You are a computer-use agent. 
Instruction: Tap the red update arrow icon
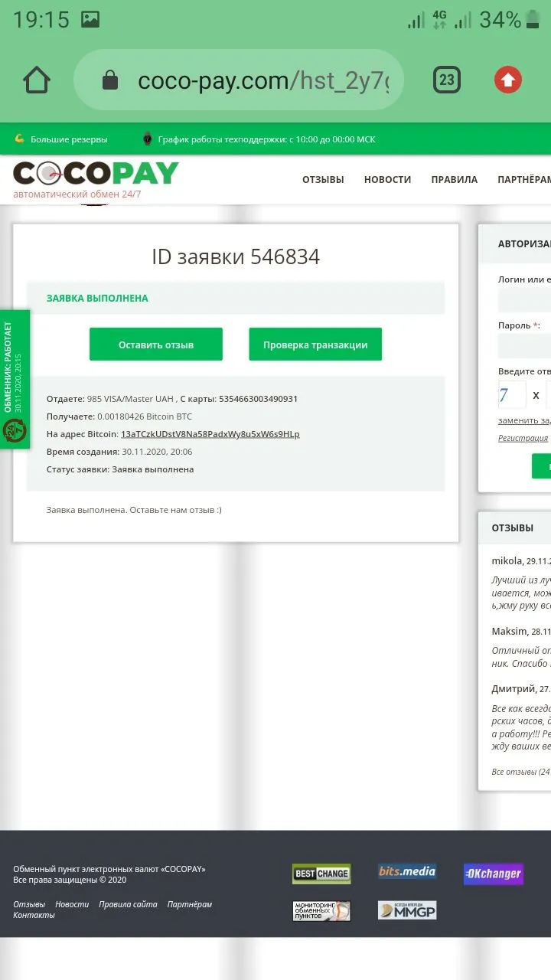tap(508, 80)
